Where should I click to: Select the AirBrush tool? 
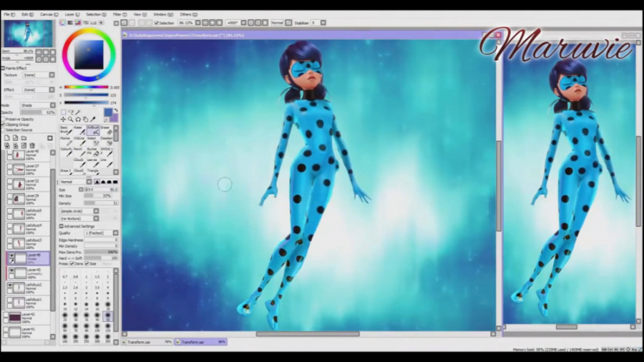[94, 130]
